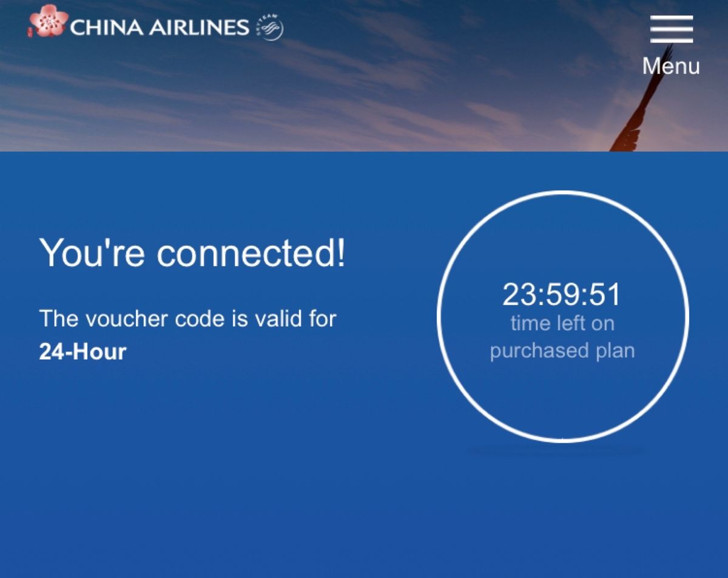Select the "The voucher code is valid for" text
Screen dimensions: 728x578
tap(187, 318)
